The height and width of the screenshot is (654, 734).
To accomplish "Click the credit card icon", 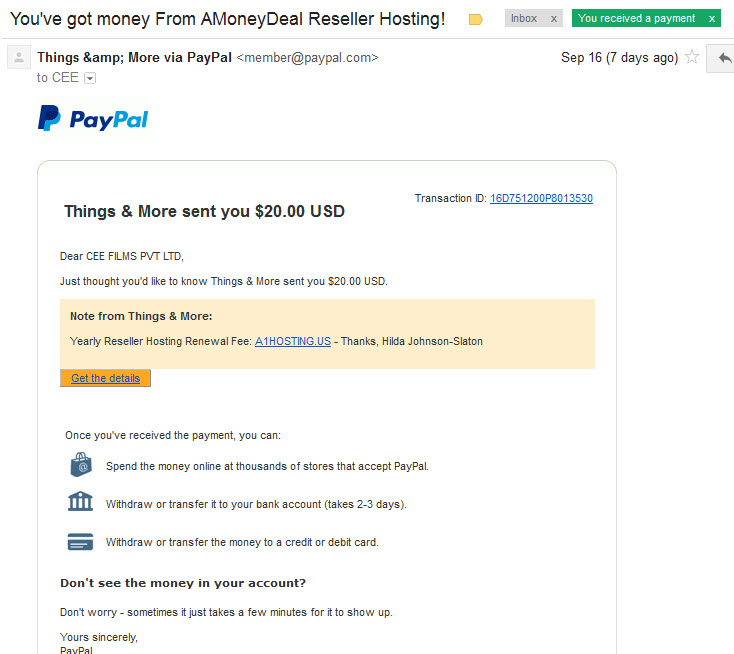I will pyautogui.click(x=81, y=542).
